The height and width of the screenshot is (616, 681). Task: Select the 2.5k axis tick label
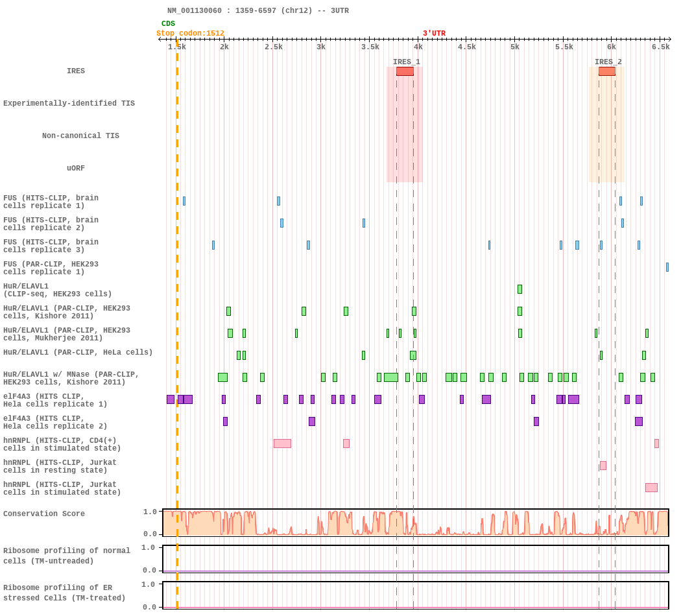click(x=274, y=47)
